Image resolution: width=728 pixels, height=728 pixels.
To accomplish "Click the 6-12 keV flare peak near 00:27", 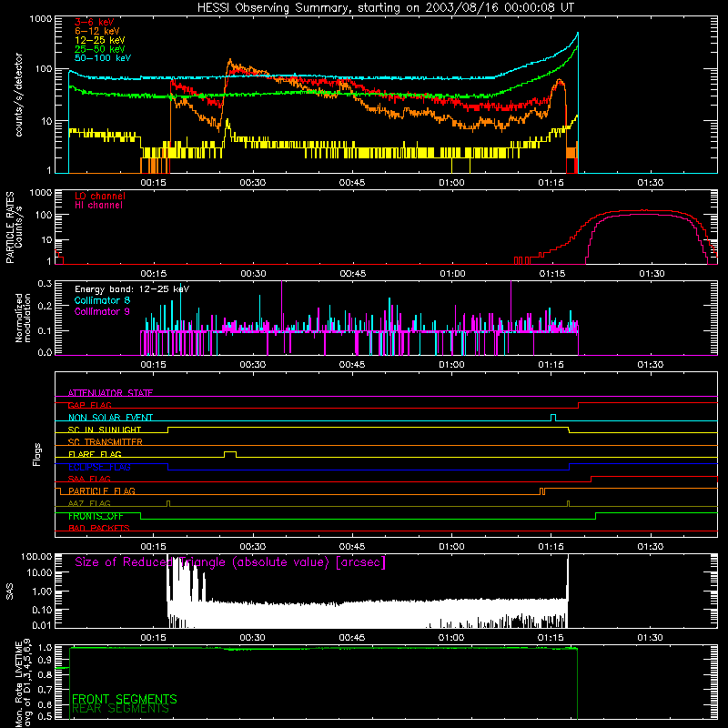I will point(229,60).
